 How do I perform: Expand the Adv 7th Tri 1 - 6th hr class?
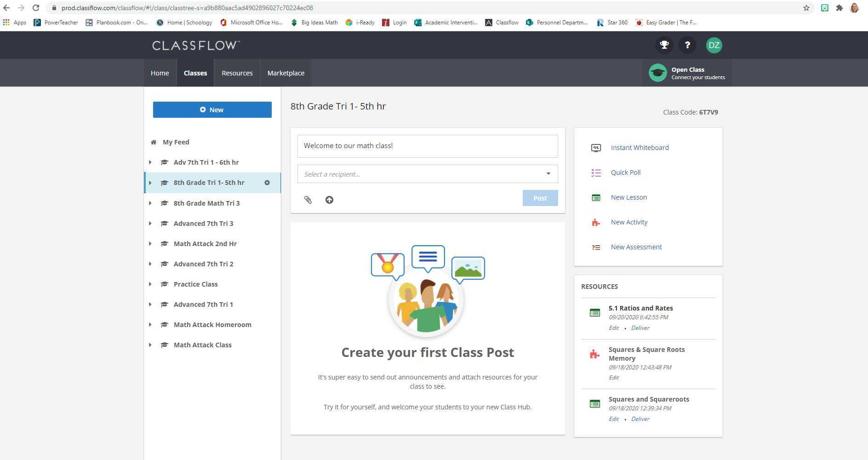click(149, 162)
